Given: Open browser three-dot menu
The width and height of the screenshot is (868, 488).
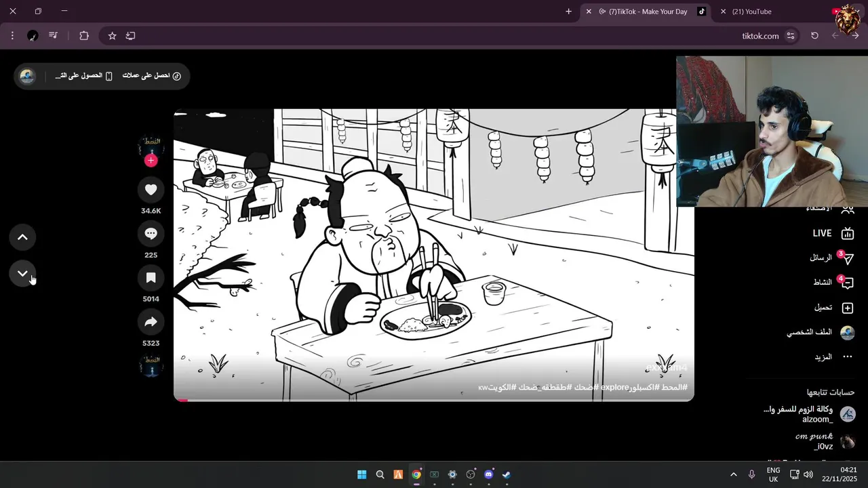Looking at the screenshot, I should tap(12, 36).
